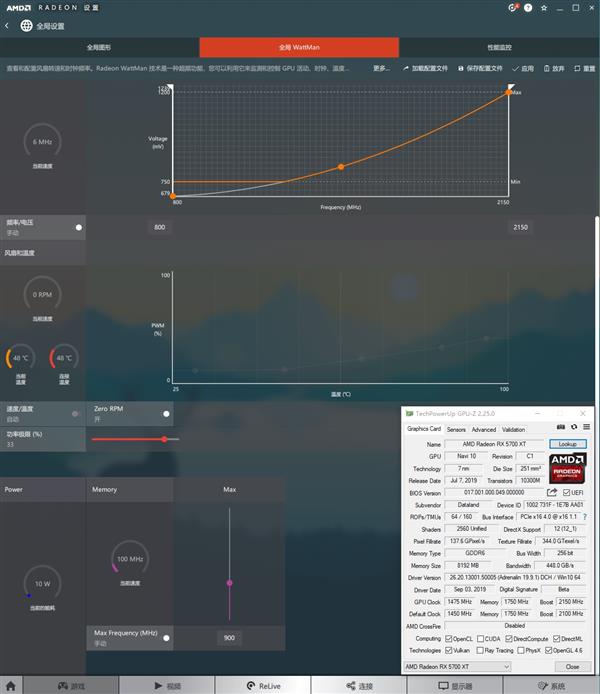Viewport: 600px width, 694px height.
Task: Click the 保存配置文件 save profile icon
Action: pyautogui.click(x=460, y=69)
